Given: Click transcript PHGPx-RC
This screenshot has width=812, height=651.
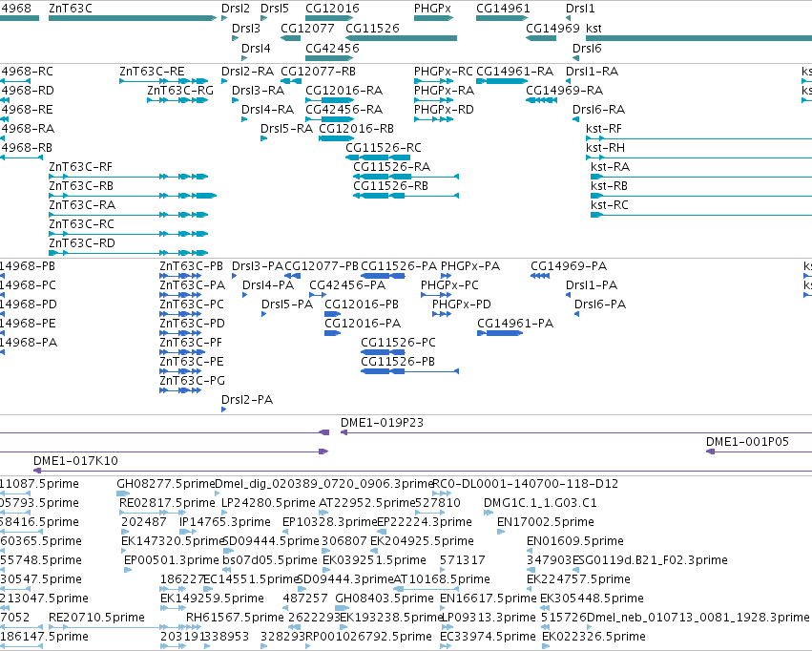Looking at the screenshot, I should [x=444, y=71].
